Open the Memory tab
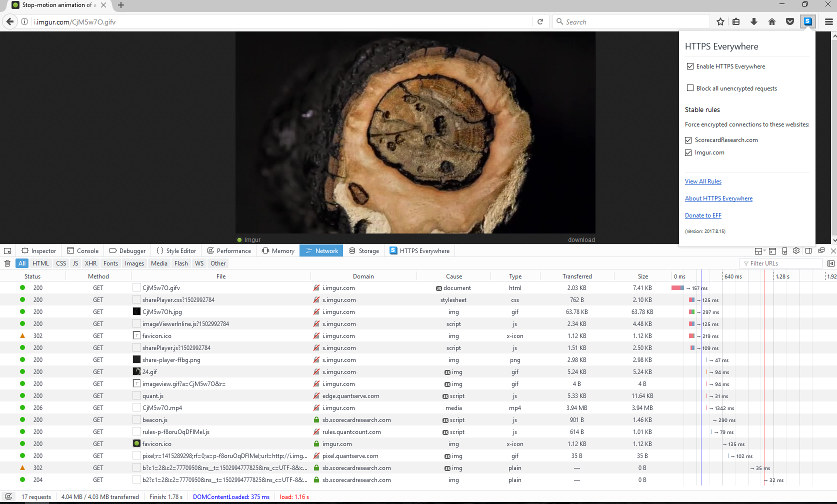The image size is (837, 504). (278, 251)
